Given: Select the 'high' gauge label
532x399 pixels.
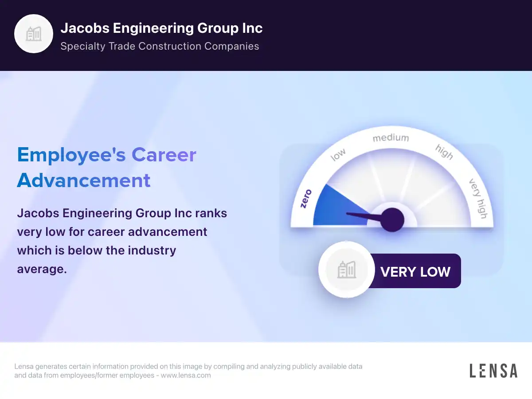Looking at the screenshot, I should (x=444, y=152).
